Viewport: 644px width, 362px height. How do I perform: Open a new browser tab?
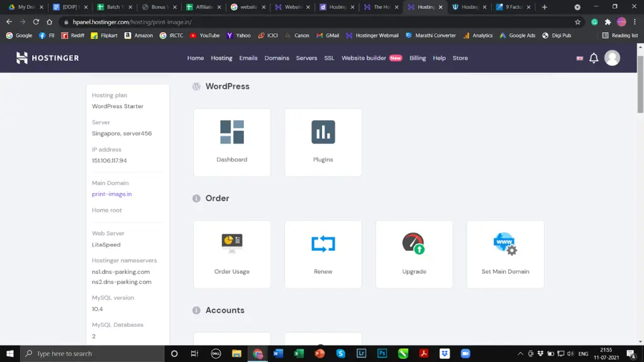coord(544,7)
